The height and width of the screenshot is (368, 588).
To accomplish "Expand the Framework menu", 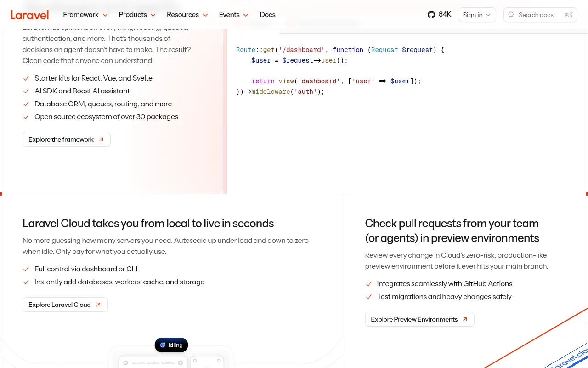I will tap(85, 15).
